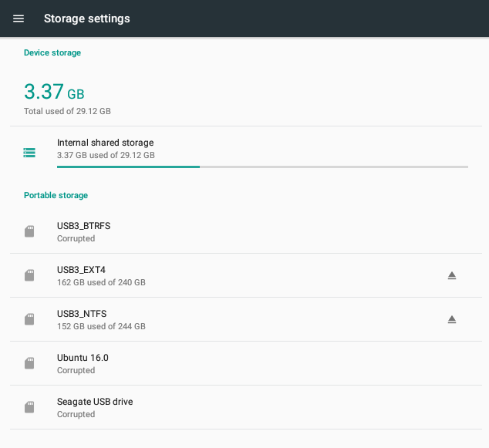This screenshot has height=448, width=489.
Task: Select the USB3_BTRFS corrupted volume
Action: [246, 231]
